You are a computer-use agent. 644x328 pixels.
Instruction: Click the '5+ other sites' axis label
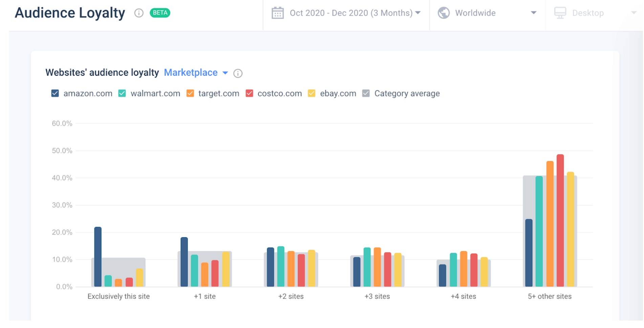(550, 296)
